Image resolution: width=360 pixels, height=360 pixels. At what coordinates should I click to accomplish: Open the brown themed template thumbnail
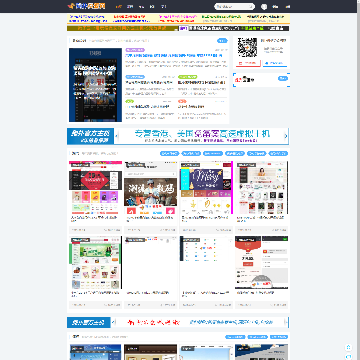point(151,352)
